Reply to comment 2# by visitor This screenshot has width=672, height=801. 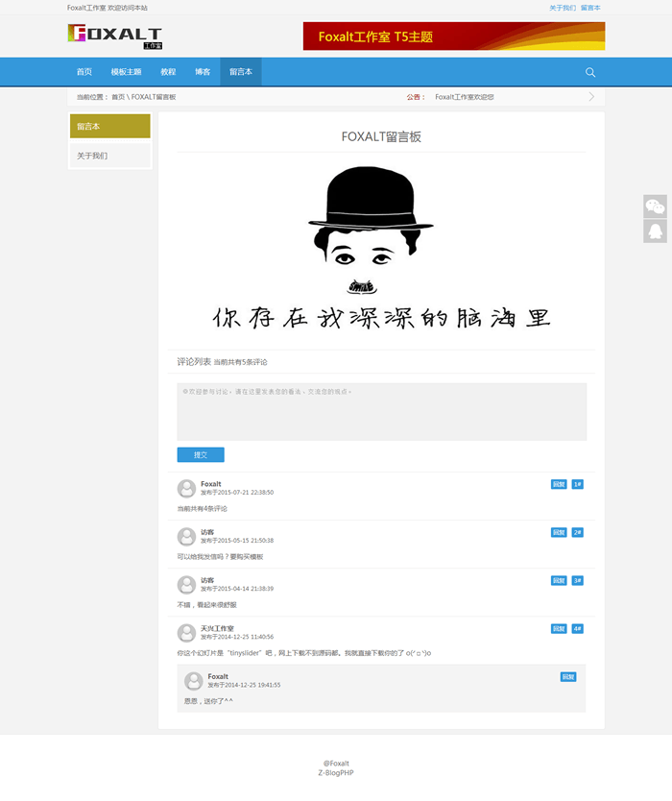tap(559, 532)
